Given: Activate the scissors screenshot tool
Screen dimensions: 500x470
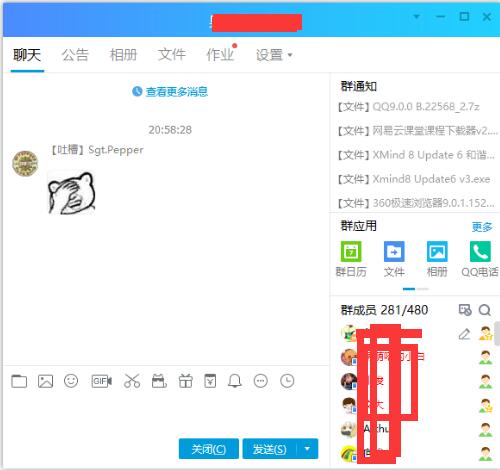Looking at the screenshot, I should coord(132,381).
